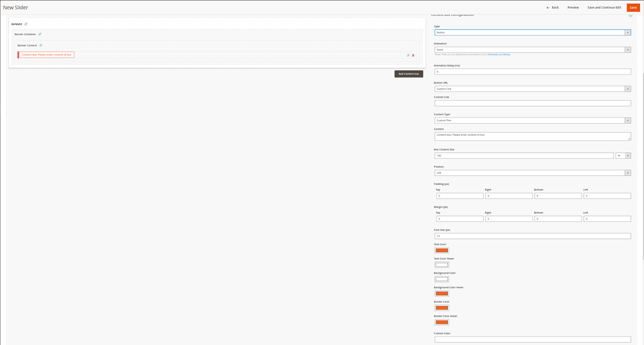Open the Position dropdown set to Left
The width and height of the screenshot is (644, 345).
point(533,173)
